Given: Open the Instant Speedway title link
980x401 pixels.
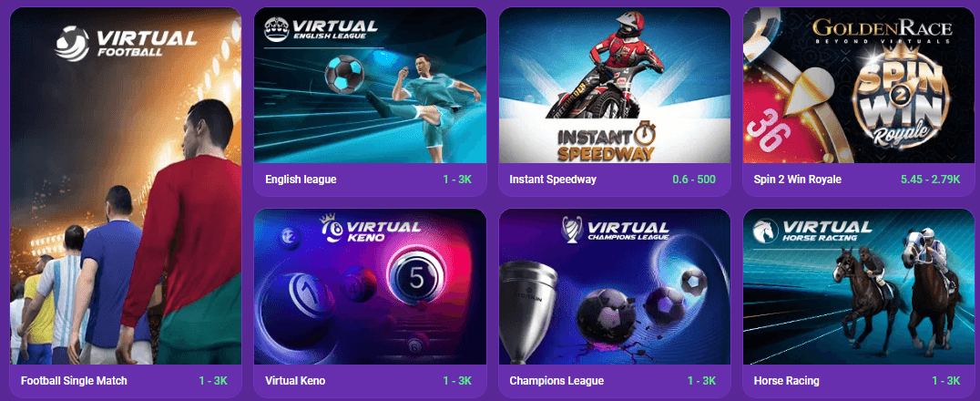Looking at the screenshot, I should [x=553, y=180].
